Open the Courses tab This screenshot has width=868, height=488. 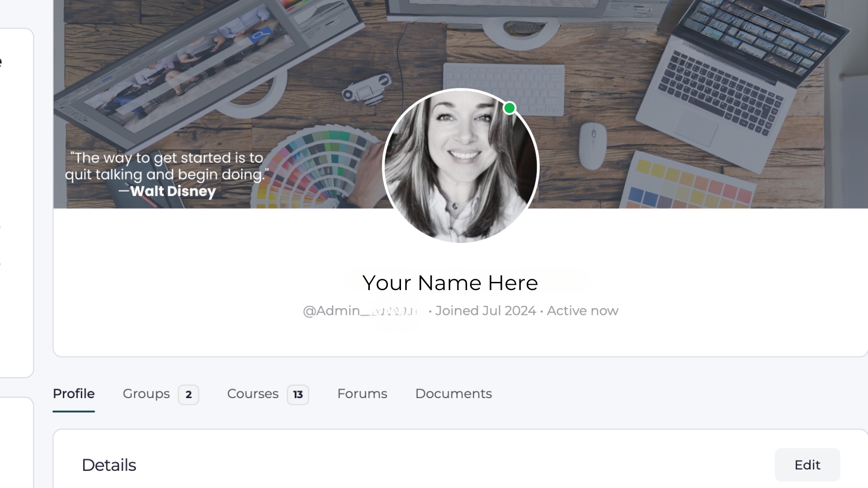point(253,394)
